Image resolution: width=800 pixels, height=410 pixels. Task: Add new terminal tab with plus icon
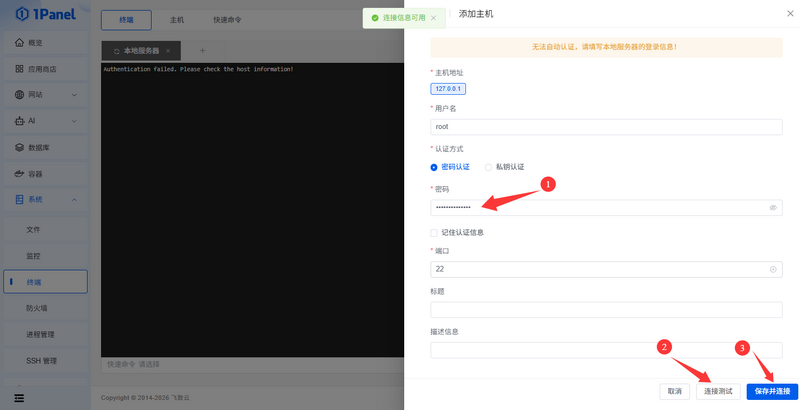[202, 50]
